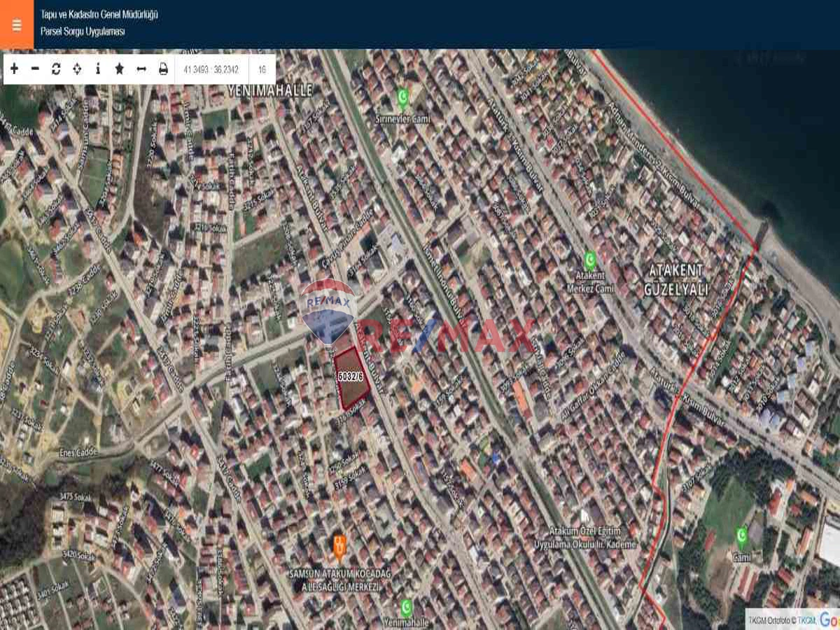Click the star favorites icon
This screenshot has height=630, width=840.
pyautogui.click(x=120, y=69)
